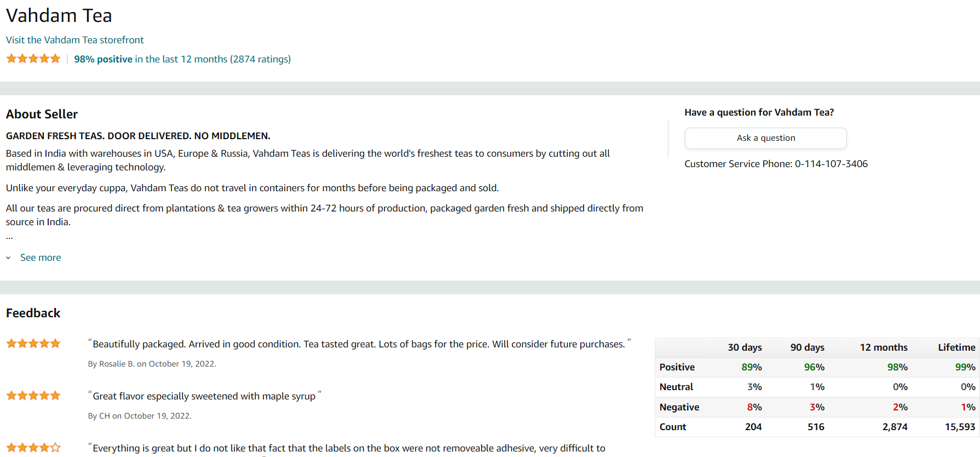
Task: Click star rating of CH's review
Action: click(33, 396)
